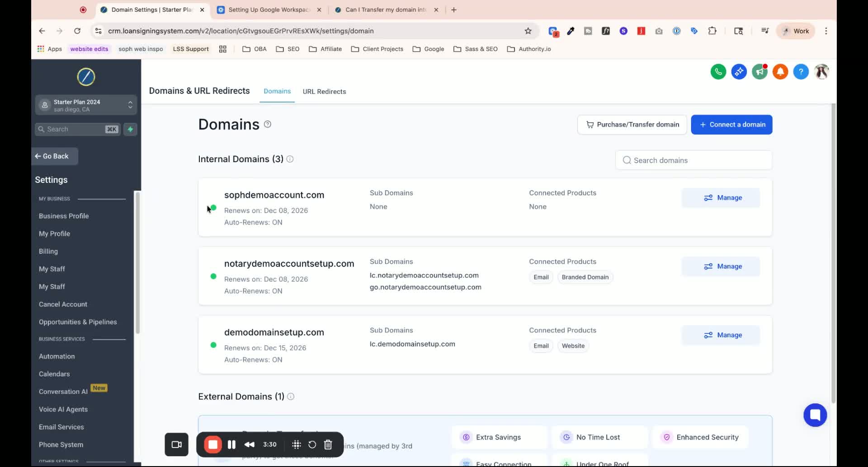The height and width of the screenshot is (467, 868).
Task: Click the loansigningsystem logo in the sidebar
Action: click(x=86, y=77)
